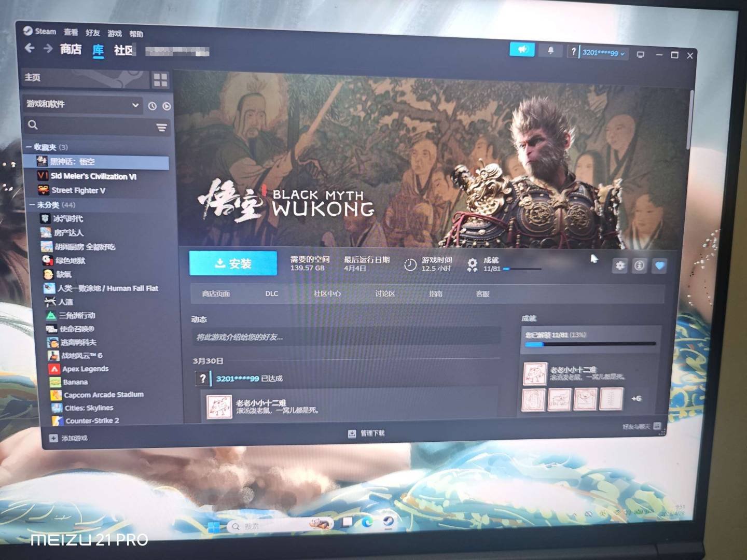Image resolution: width=747 pixels, height=560 pixels.
Task: Enter Big Picture mode via monitor icon
Action: pyautogui.click(x=640, y=54)
